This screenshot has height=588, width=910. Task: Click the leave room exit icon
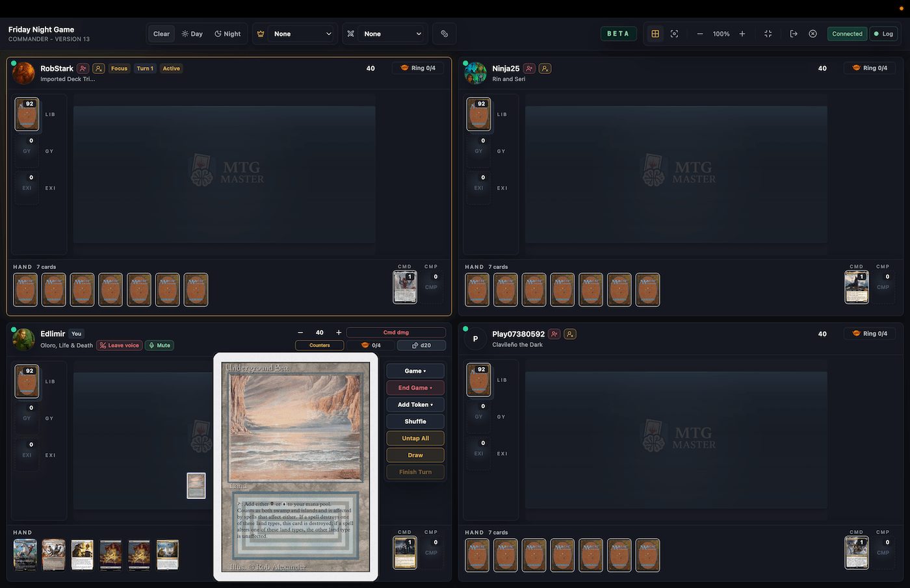click(794, 34)
